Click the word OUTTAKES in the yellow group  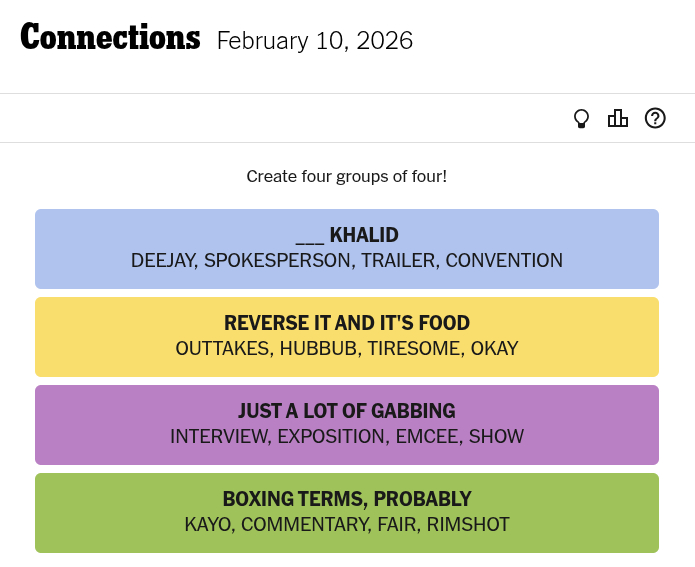[222, 349]
